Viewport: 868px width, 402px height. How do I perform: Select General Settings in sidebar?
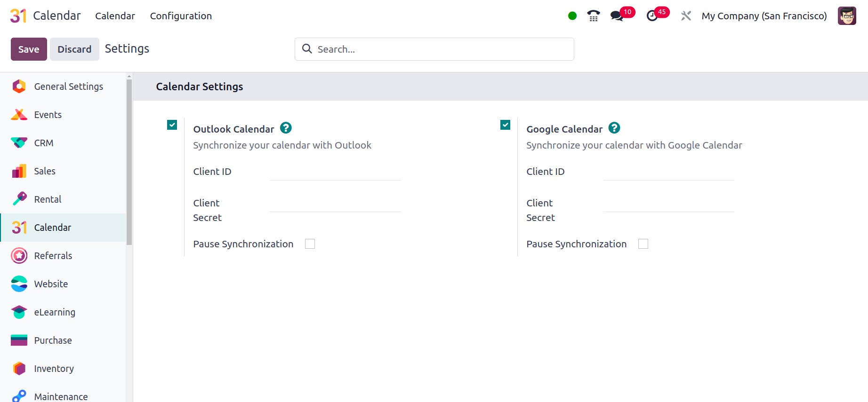69,87
